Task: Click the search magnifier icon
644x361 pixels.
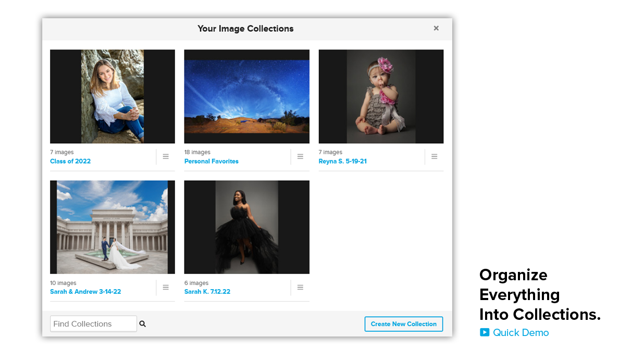Action: [143, 324]
